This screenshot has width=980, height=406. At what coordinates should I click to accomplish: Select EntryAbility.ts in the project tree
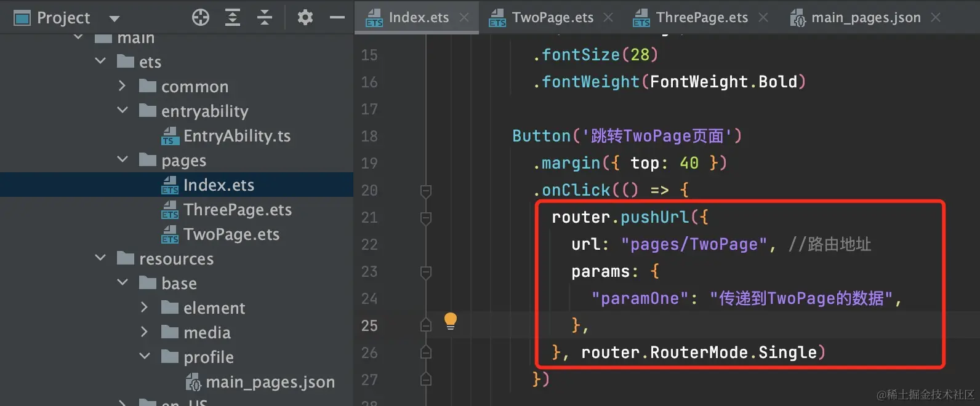(237, 136)
